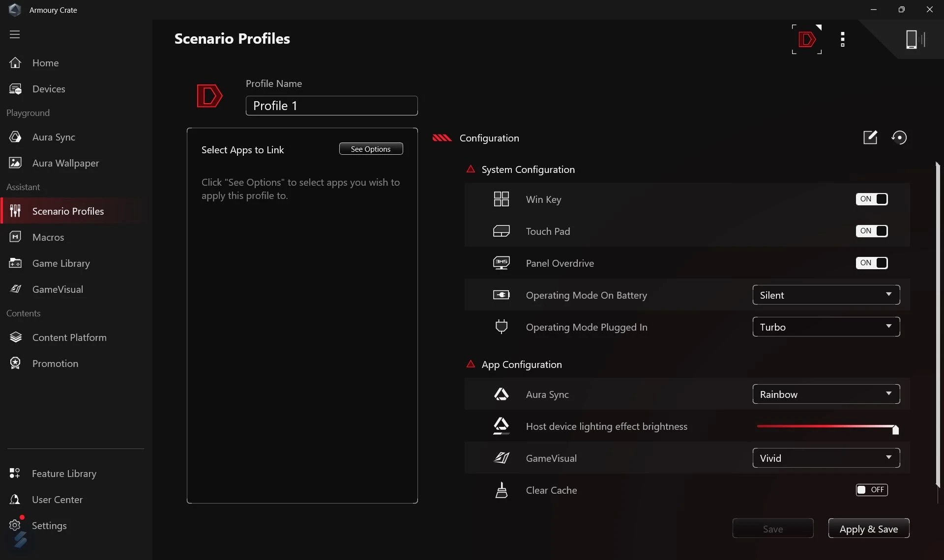This screenshot has height=560, width=944.
Task: Open the Operating Mode Plugged In Turbo dropdown
Action: coord(826,327)
